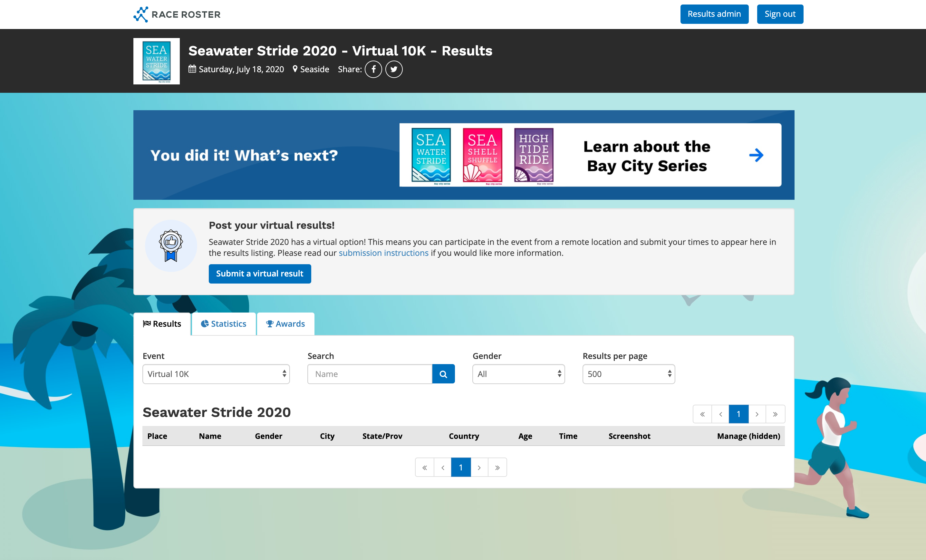The width and height of the screenshot is (926, 560).
Task: Open the Results per page dropdown
Action: click(628, 374)
